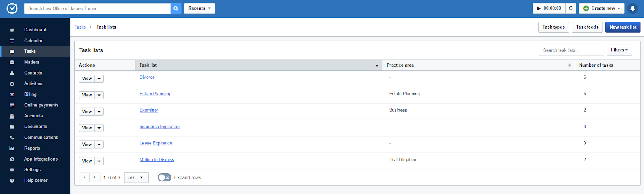
Task: Click the Search Law Office input field
Action: coord(97,8)
